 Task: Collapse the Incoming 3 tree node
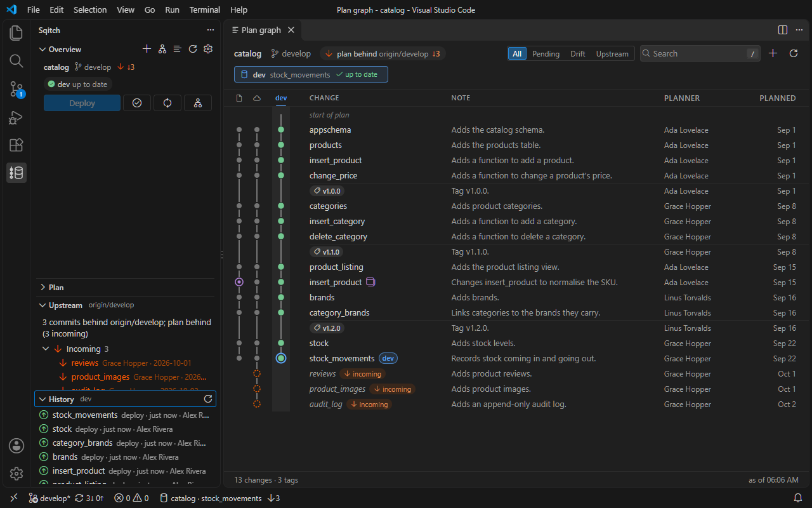point(46,349)
